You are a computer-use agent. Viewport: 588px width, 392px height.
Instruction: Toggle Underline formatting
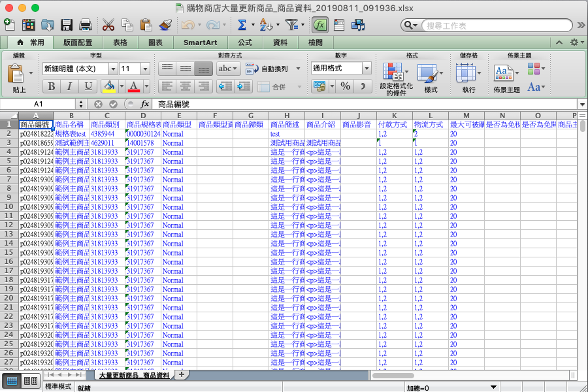tap(88, 87)
